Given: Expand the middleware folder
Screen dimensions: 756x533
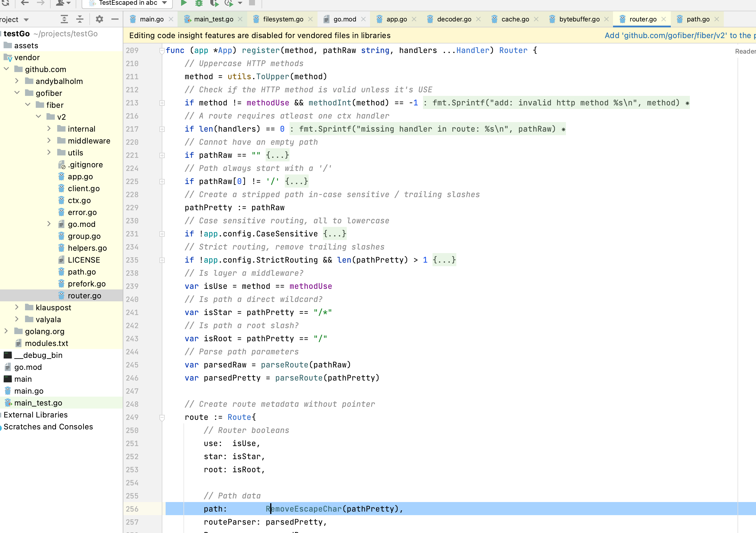Looking at the screenshot, I should click(x=49, y=141).
